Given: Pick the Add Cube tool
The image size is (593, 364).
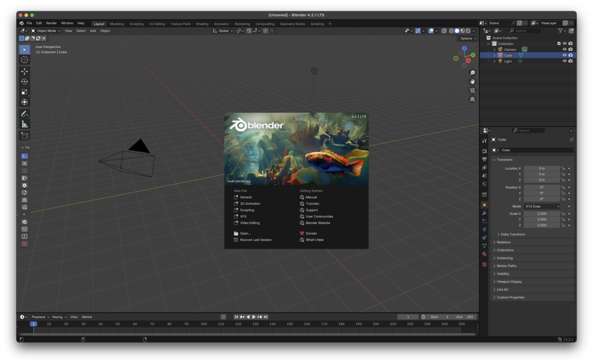Looking at the screenshot, I should (24, 136).
